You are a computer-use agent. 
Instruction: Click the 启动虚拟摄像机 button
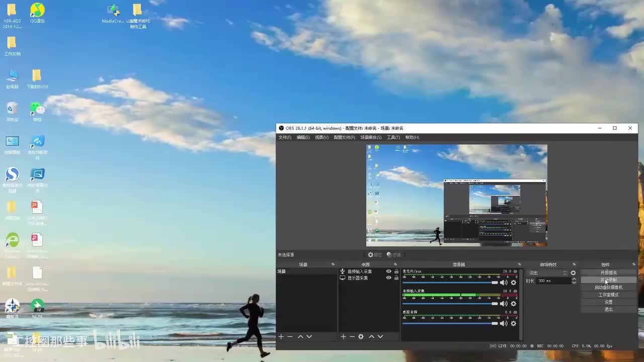pos(609,288)
